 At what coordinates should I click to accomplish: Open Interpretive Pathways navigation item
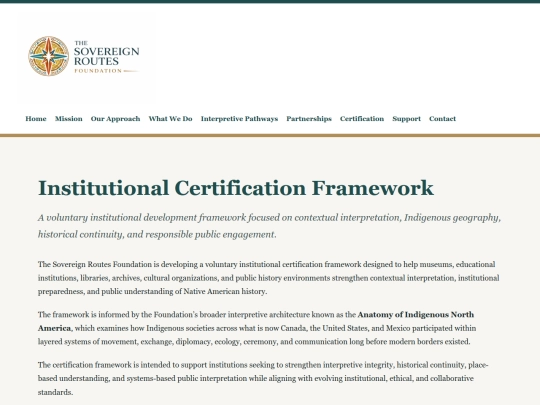[239, 119]
